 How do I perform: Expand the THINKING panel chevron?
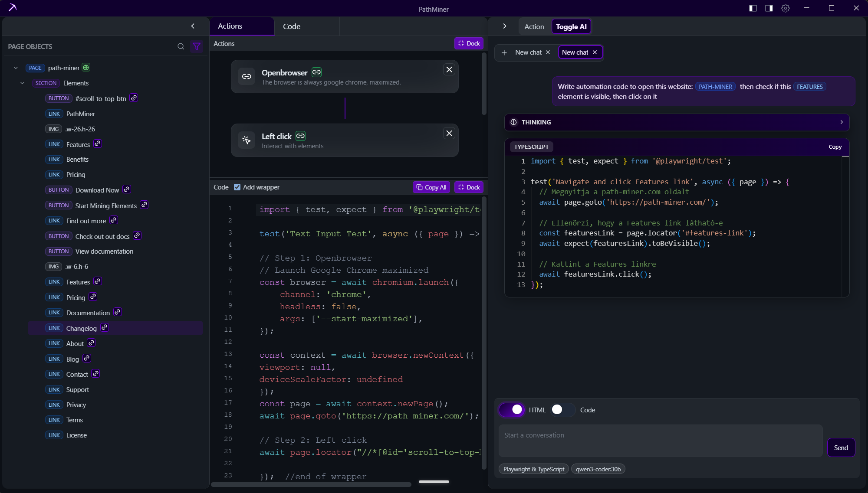pos(842,122)
